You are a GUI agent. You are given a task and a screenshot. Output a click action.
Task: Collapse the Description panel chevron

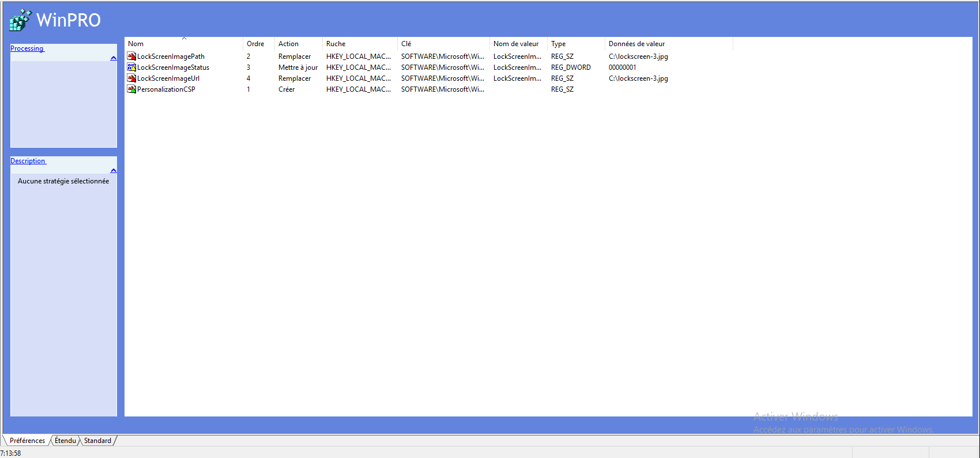click(114, 170)
